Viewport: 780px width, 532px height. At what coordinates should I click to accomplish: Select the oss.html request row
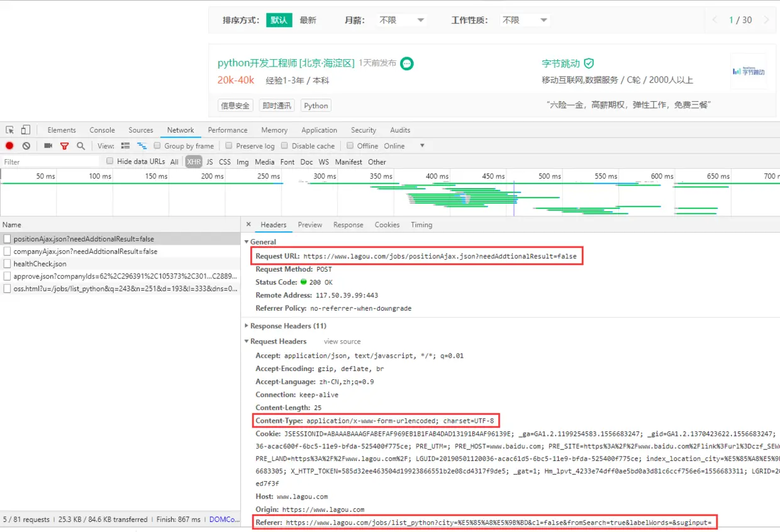[x=120, y=289]
